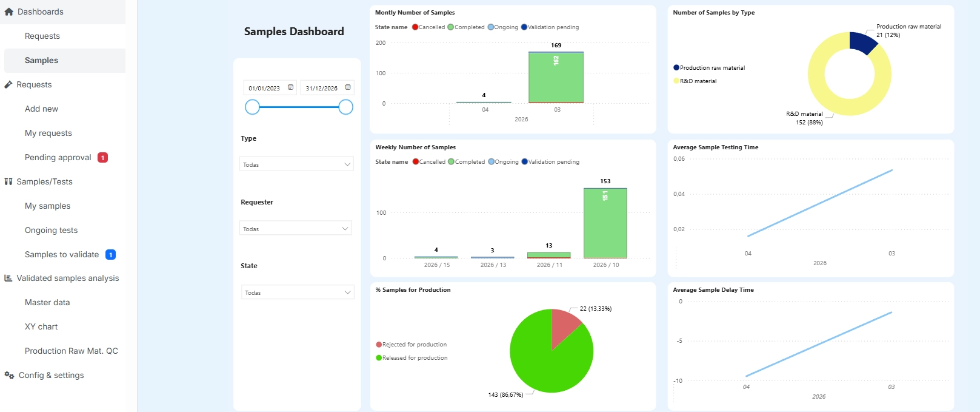Viewport: 980px width, 412px height.
Task: Open Add new request page
Action: point(41,109)
